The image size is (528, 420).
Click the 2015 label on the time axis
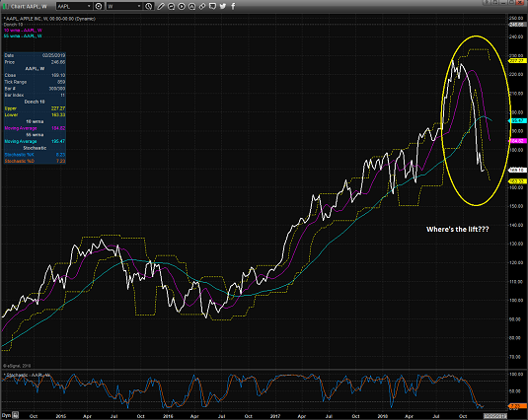(x=60, y=416)
